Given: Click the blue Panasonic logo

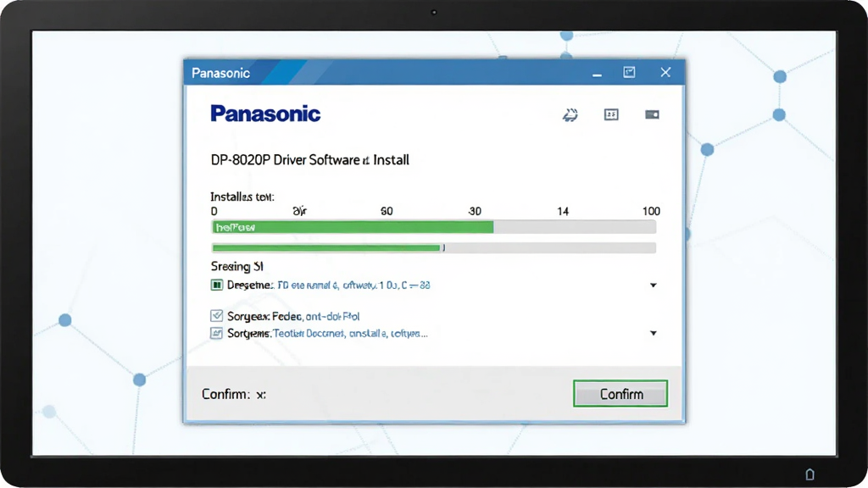Looking at the screenshot, I should [x=265, y=114].
